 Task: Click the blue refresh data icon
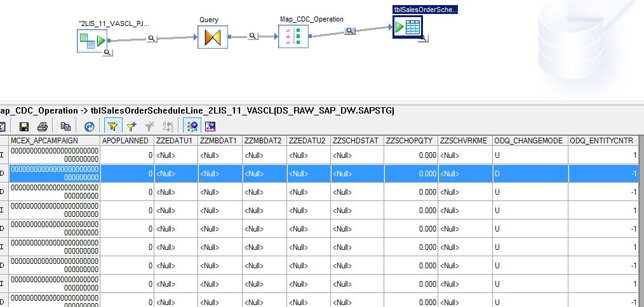tap(89, 126)
